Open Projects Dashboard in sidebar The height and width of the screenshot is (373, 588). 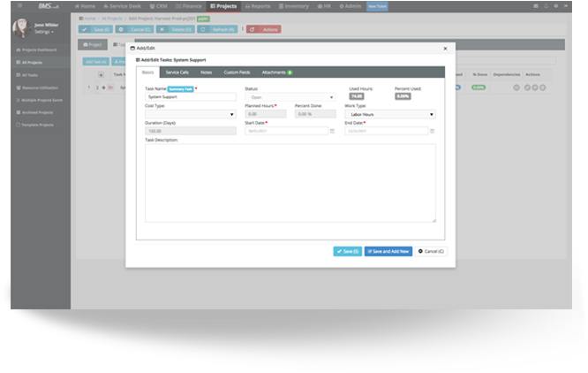click(x=36, y=49)
